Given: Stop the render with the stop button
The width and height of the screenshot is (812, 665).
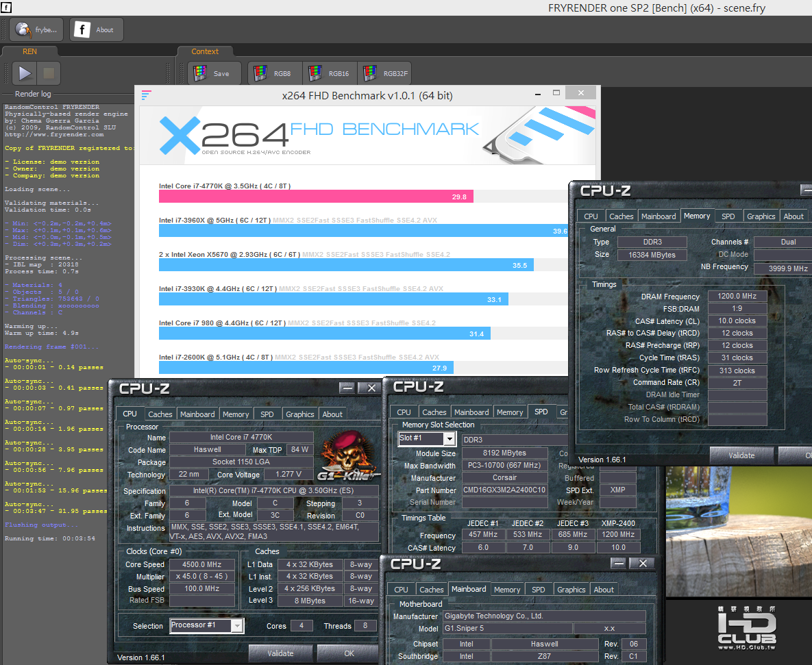Looking at the screenshot, I should [x=49, y=73].
